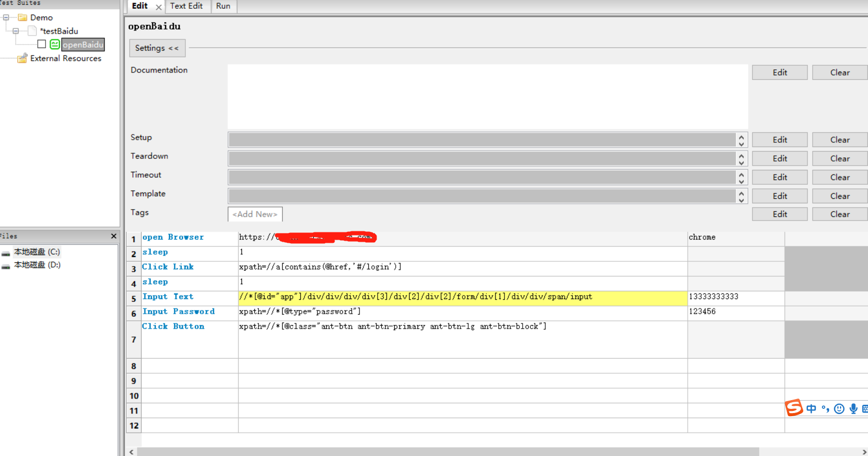This screenshot has width=868, height=456.
Task: Click Edit button for Tags
Action: pos(779,214)
